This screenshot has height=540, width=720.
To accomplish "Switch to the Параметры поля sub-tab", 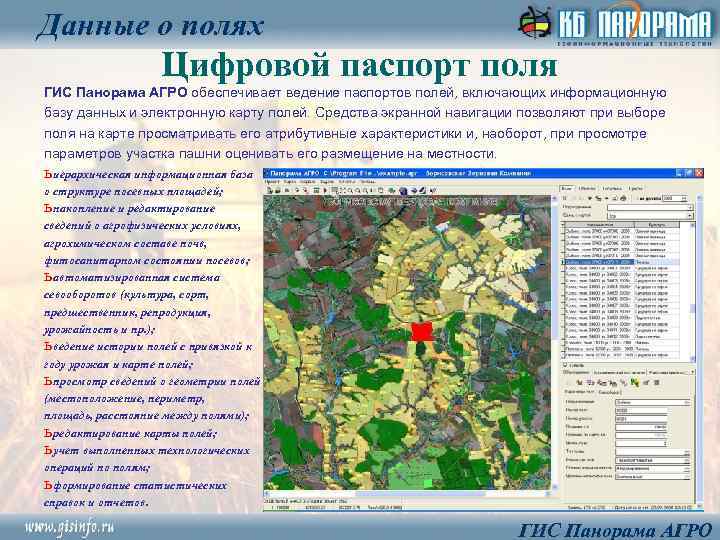I will pos(579,392).
